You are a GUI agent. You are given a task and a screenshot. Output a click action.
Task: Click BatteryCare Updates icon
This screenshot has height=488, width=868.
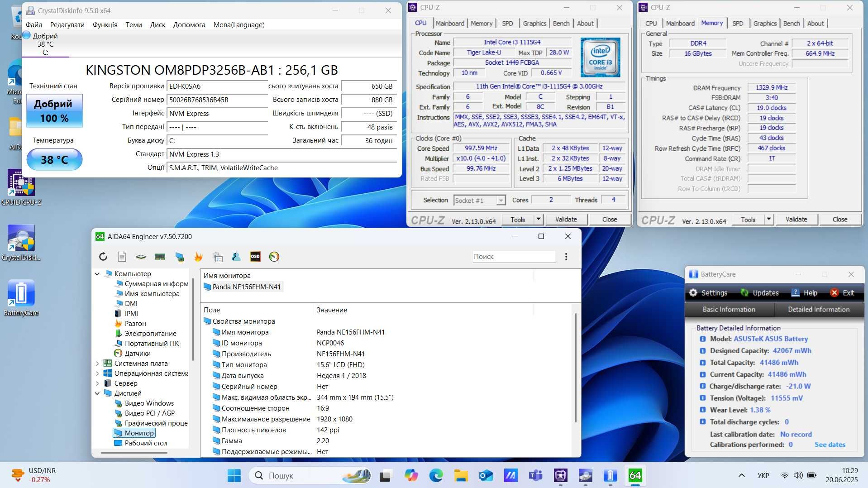[x=744, y=293]
